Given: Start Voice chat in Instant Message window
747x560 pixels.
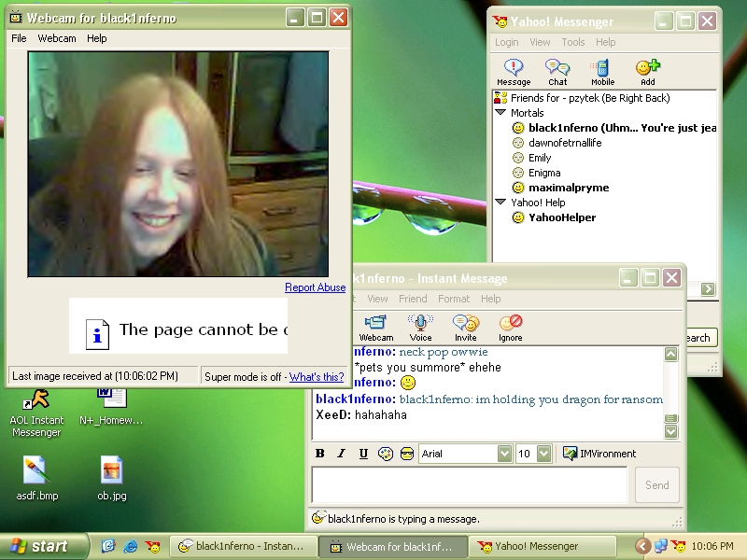Looking at the screenshot, I should coord(420,329).
